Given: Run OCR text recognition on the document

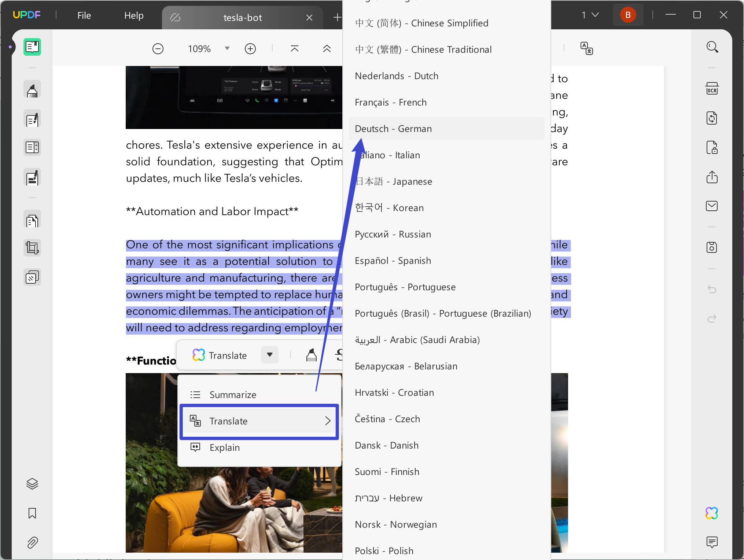Looking at the screenshot, I should tap(712, 89).
